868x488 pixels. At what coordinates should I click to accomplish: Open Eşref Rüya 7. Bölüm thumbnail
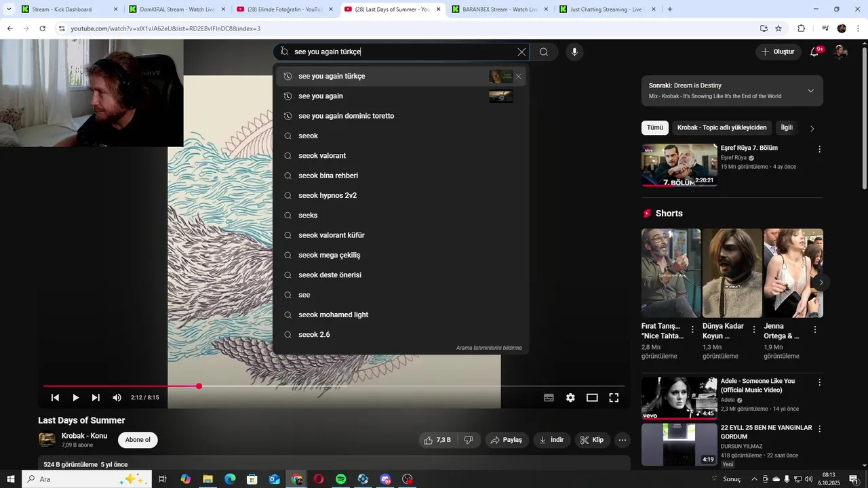tap(679, 165)
